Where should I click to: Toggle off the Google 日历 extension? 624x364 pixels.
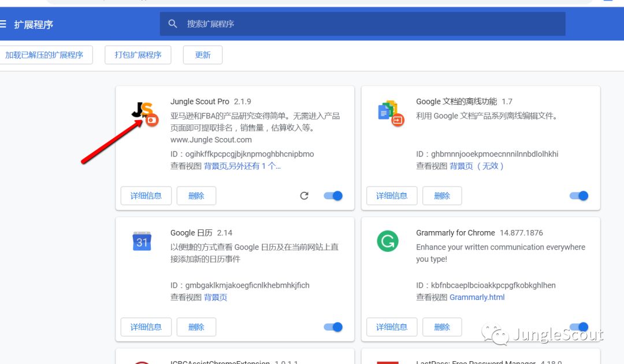coord(333,327)
